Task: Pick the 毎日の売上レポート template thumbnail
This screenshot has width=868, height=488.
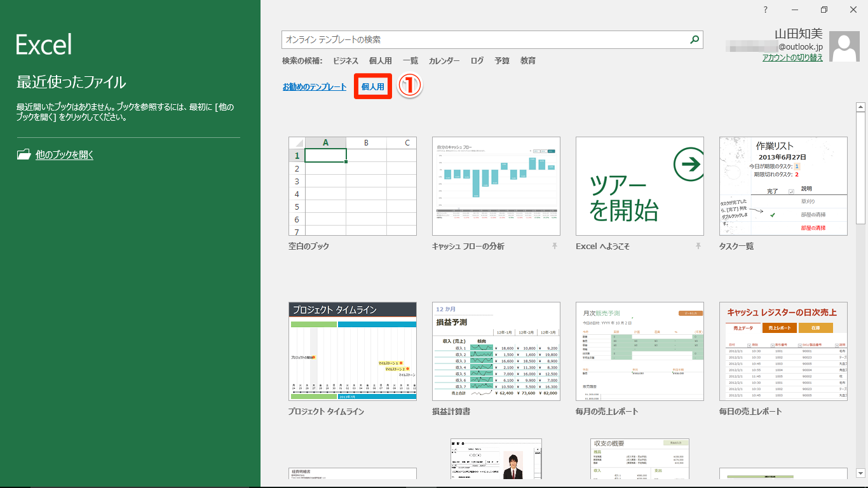Action: tap(783, 351)
